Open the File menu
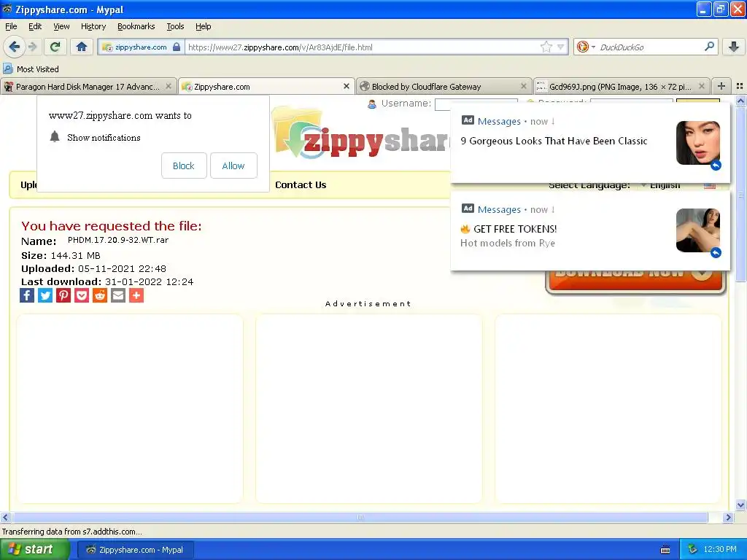The width and height of the screenshot is (747, 560). click(11, 26)
